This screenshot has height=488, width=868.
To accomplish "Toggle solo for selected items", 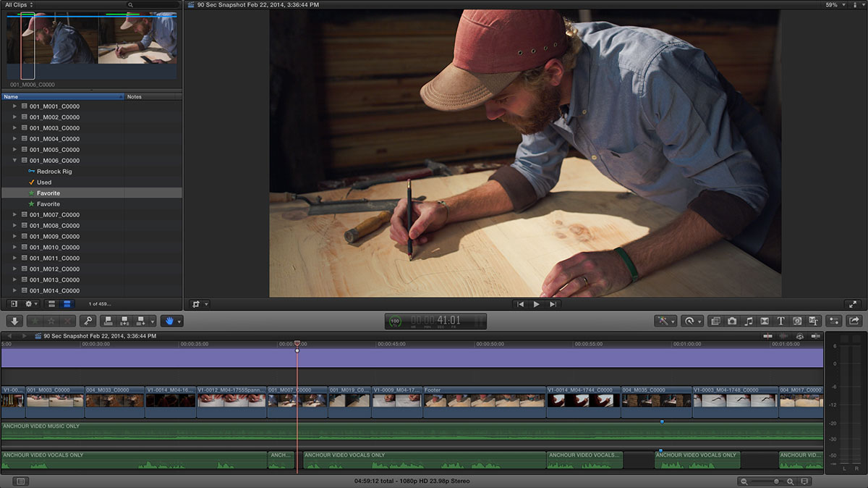I will (x=800, y=336).
